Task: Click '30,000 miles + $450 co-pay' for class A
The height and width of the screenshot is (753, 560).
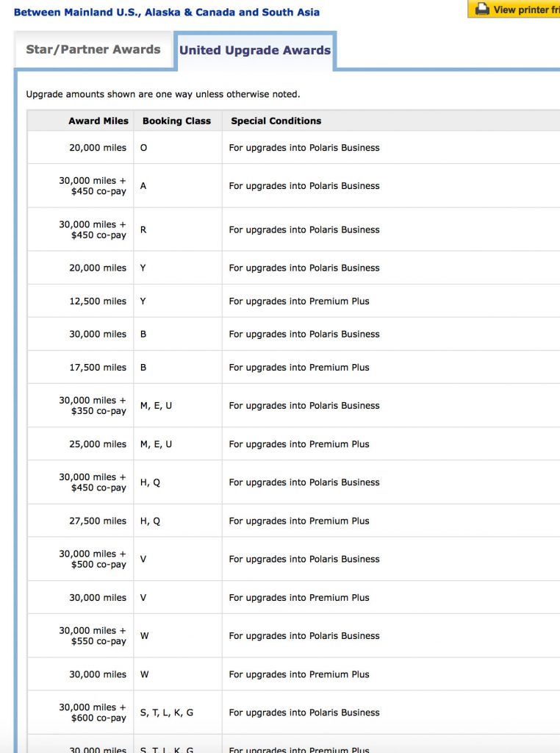Action: pos(93,186)
